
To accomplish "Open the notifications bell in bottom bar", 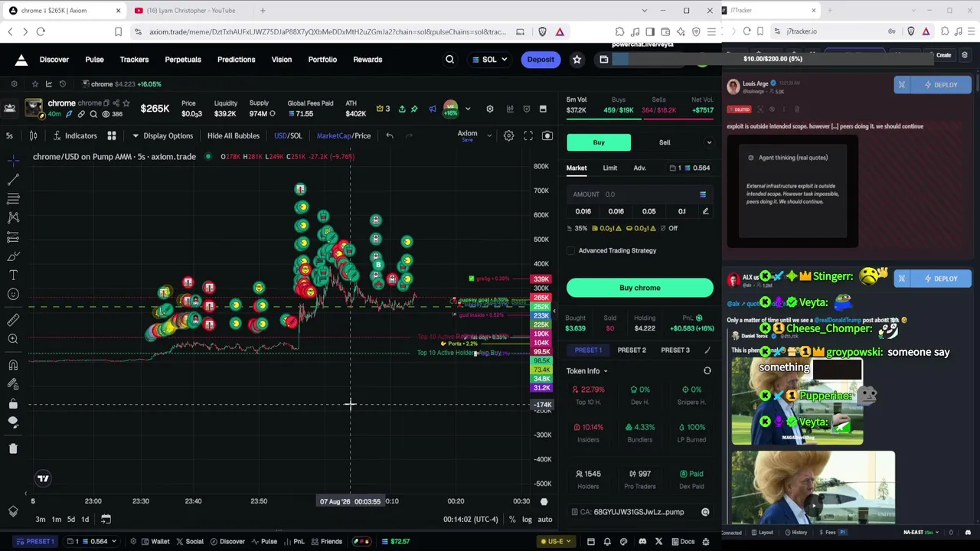I will 608,542.
